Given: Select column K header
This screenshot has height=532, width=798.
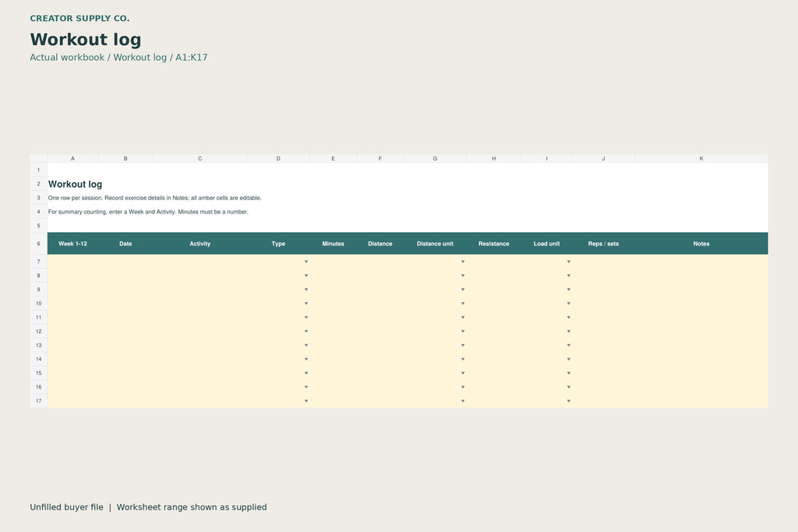Looking at the screenshot, I should coord(701,159).
